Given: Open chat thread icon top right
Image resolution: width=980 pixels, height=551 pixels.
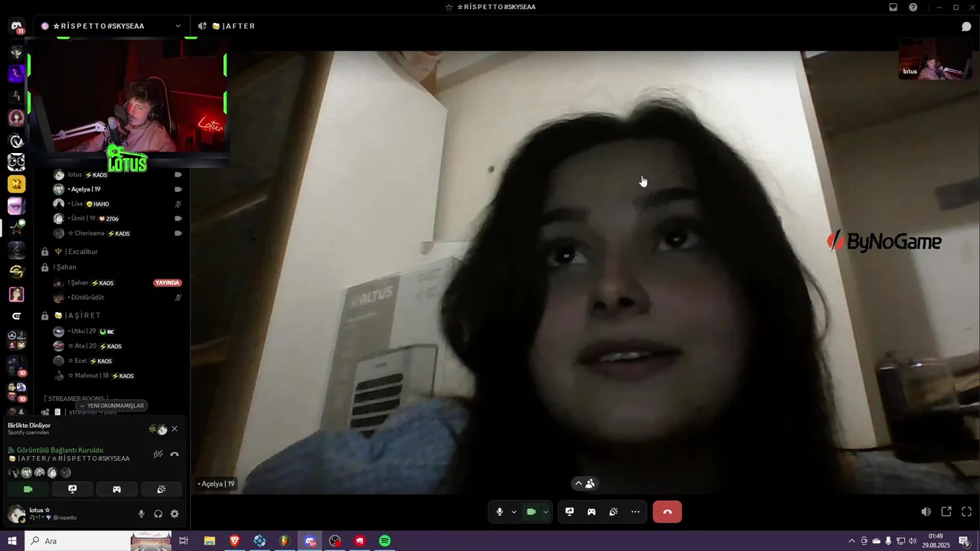Looking at the screenshot, I should (966, 26).
